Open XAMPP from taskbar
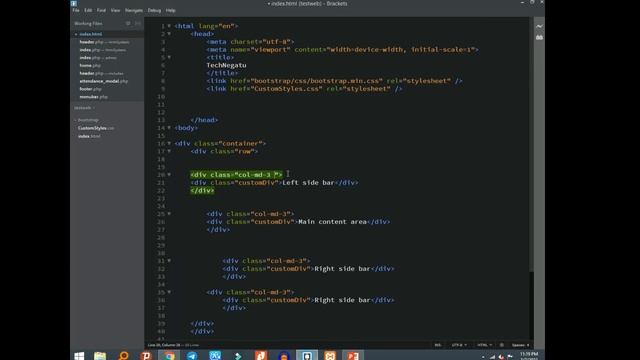Screen dimensions: 640x360 [x=330, y=356]
